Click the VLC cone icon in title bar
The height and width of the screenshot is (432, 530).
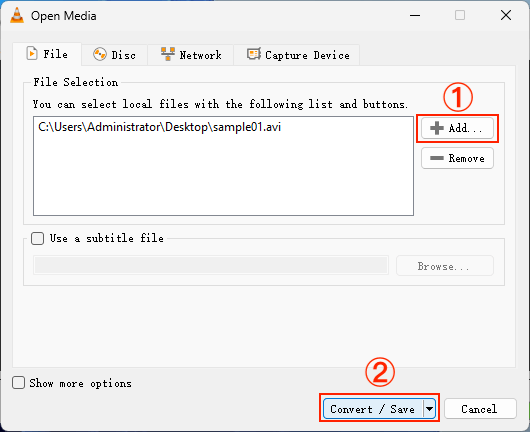pos(17,15)
